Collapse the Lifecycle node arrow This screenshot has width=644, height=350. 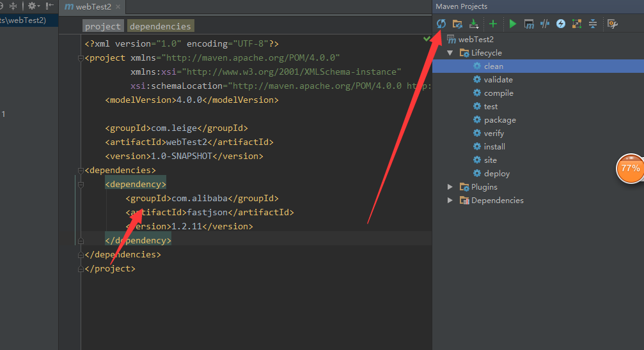coord(450,53)
